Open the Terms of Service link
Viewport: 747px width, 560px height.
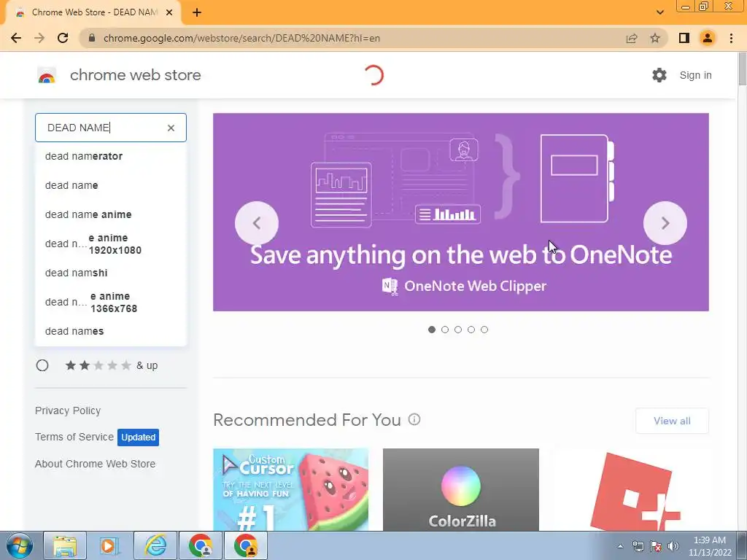pyautogui.click(x=74, y=437)
